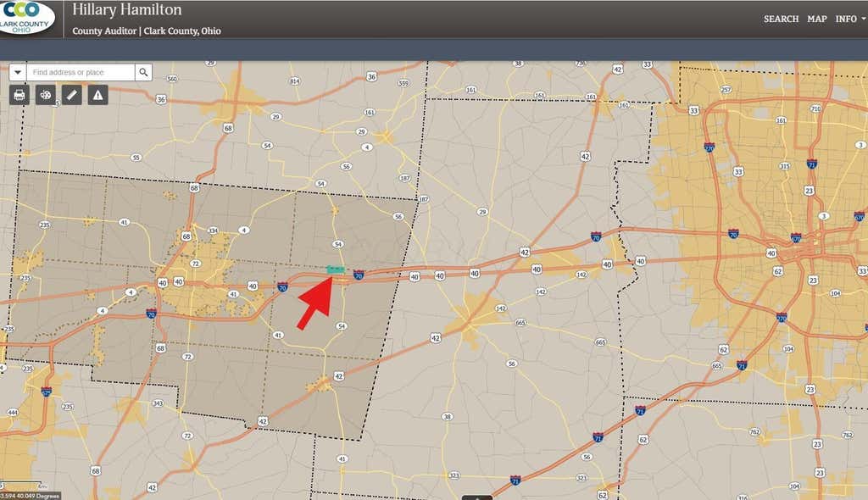Click the US 42 shield near bottom town
Screen dimensions: 868x500
339,376
